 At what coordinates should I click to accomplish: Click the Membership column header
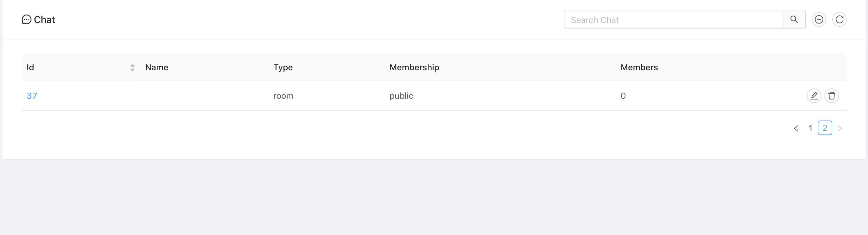414,67
